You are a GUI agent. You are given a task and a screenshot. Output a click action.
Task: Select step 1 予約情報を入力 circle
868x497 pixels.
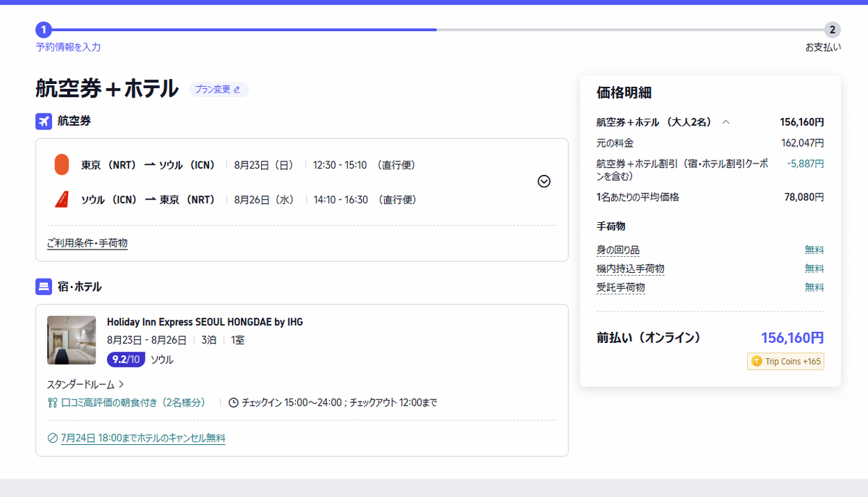43,30
